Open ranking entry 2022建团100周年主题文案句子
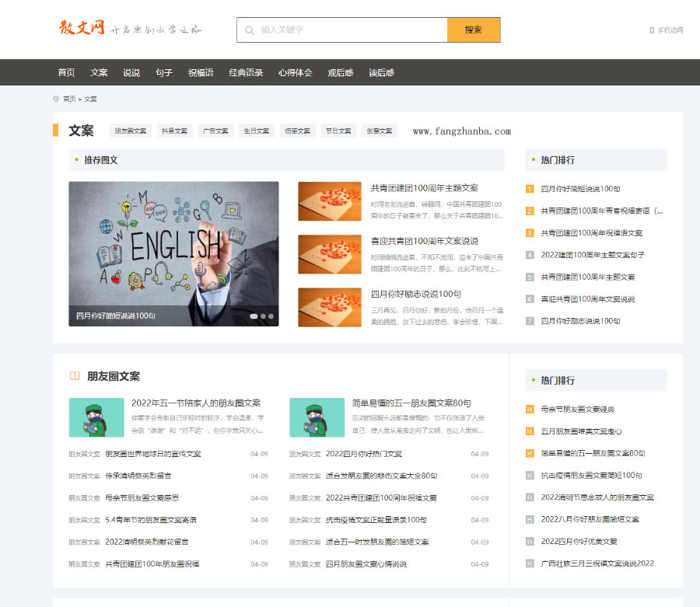This screenshot has width=700, height=607. [x=593, y=255]
